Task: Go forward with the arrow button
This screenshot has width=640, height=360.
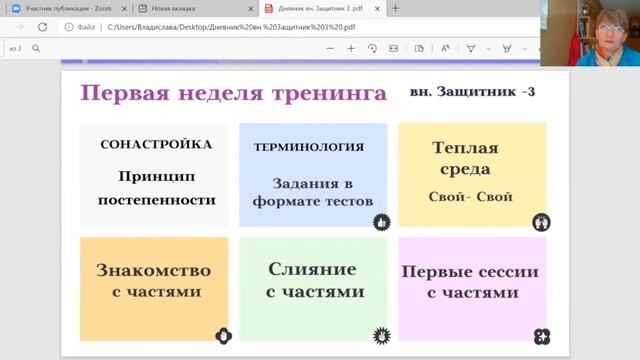Action: point(20,27)
